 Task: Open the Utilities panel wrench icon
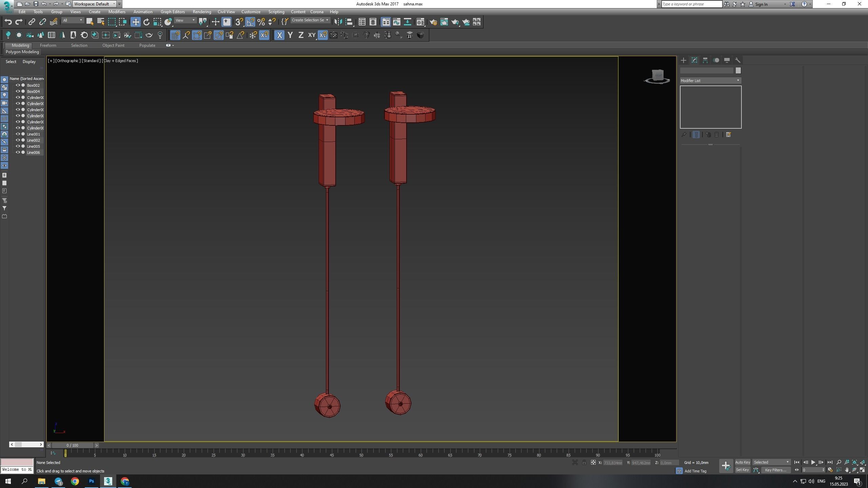tap(737, 60)
